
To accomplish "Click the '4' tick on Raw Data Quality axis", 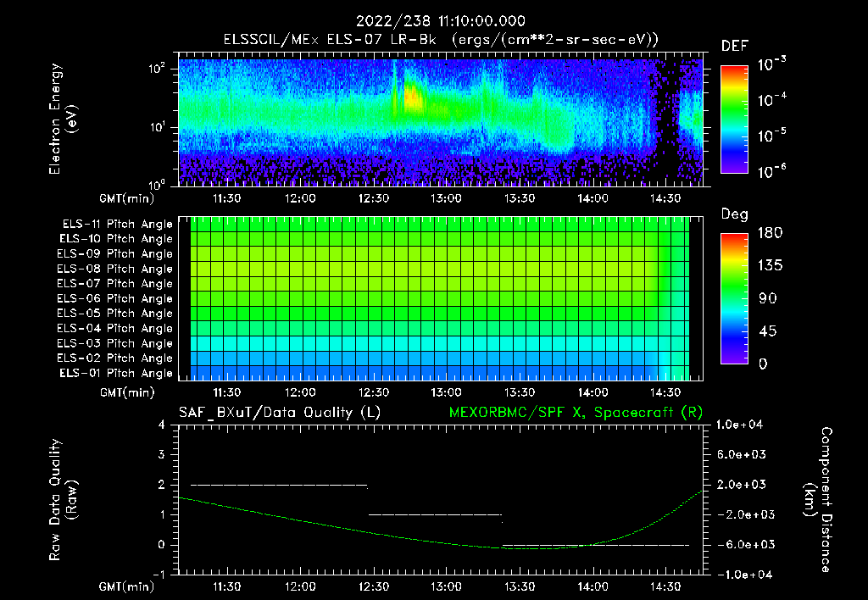I will 161,425.
